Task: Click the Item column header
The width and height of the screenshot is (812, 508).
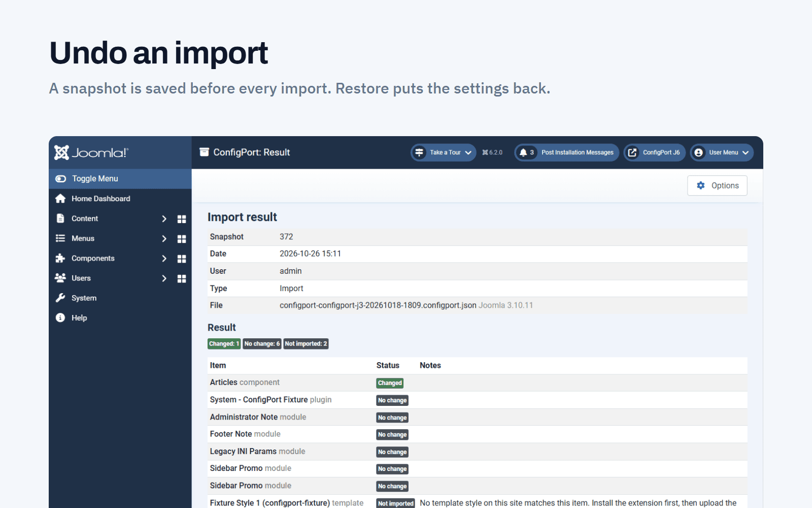Action: click(218, 365)
